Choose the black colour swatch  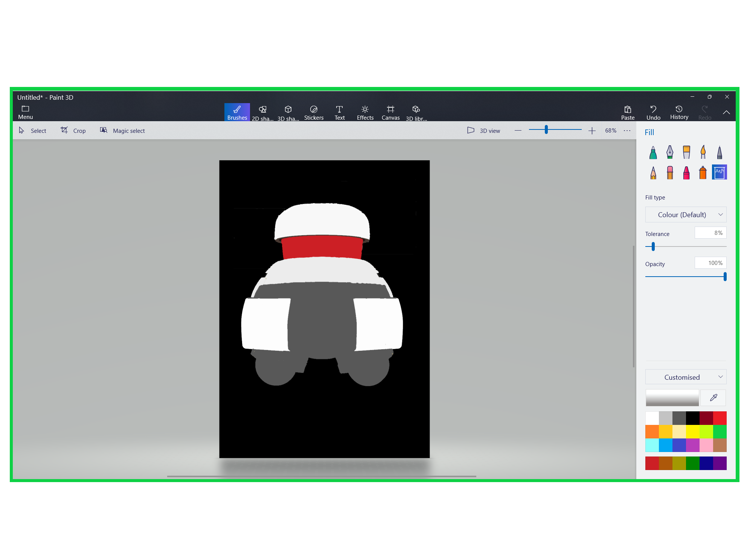[x=693, y=418]
